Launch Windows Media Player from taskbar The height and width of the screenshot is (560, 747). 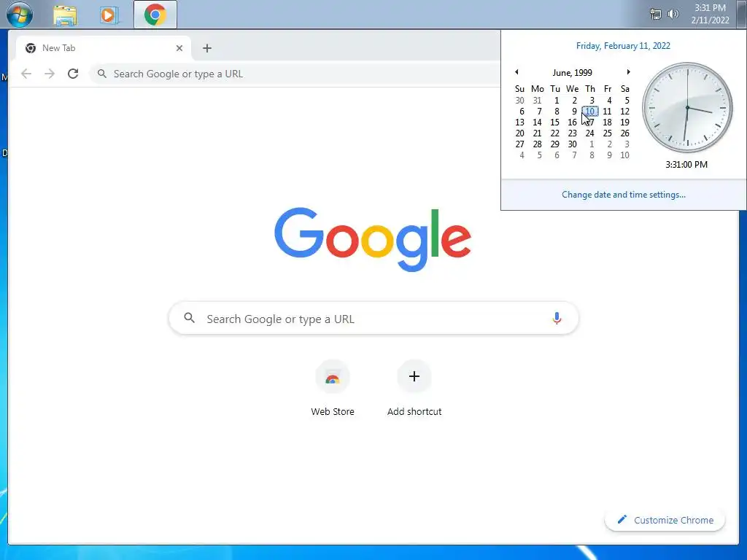point(108,15)
